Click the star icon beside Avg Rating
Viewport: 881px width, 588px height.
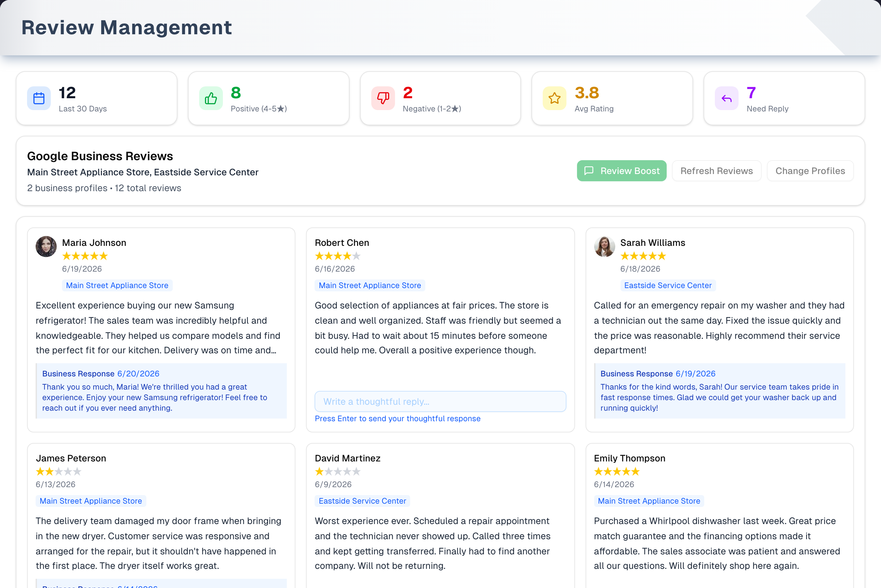coord(554,98)
